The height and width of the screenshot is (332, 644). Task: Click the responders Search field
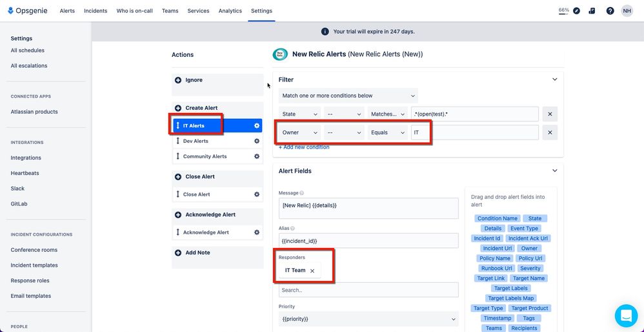click(368, 290)
